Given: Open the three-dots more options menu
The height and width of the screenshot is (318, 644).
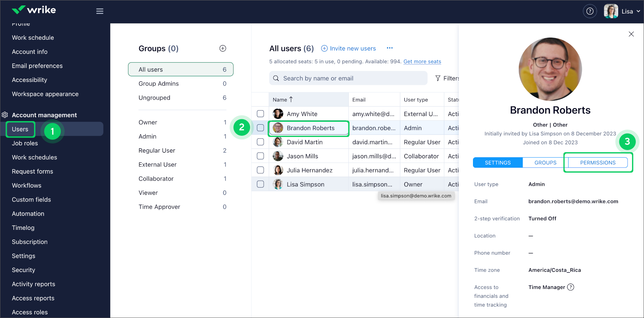Looking at the screenshot, I should click(390, 48).
